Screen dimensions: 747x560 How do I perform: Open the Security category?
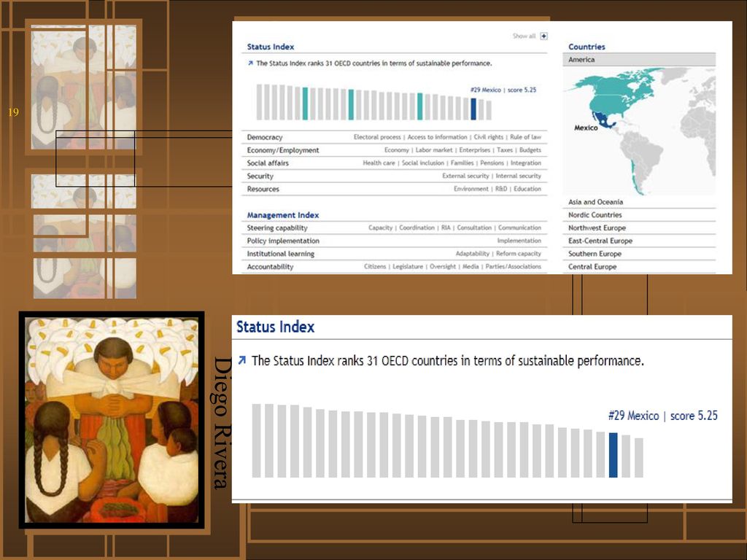[394, 176]
